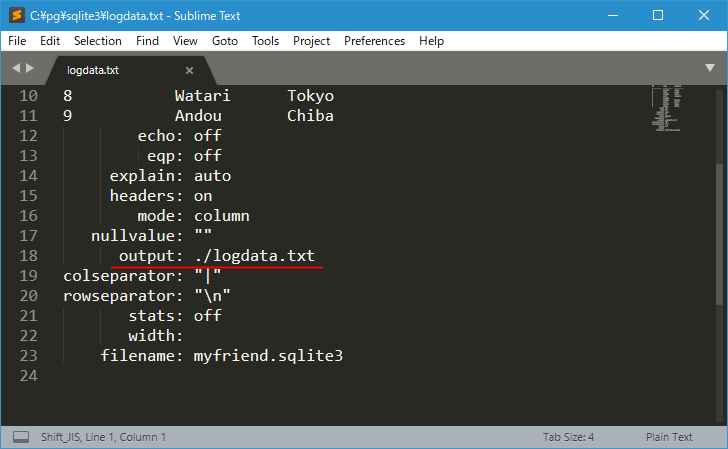Go to next tab with right arrow
728x449 pixels.
click(31, 68)
